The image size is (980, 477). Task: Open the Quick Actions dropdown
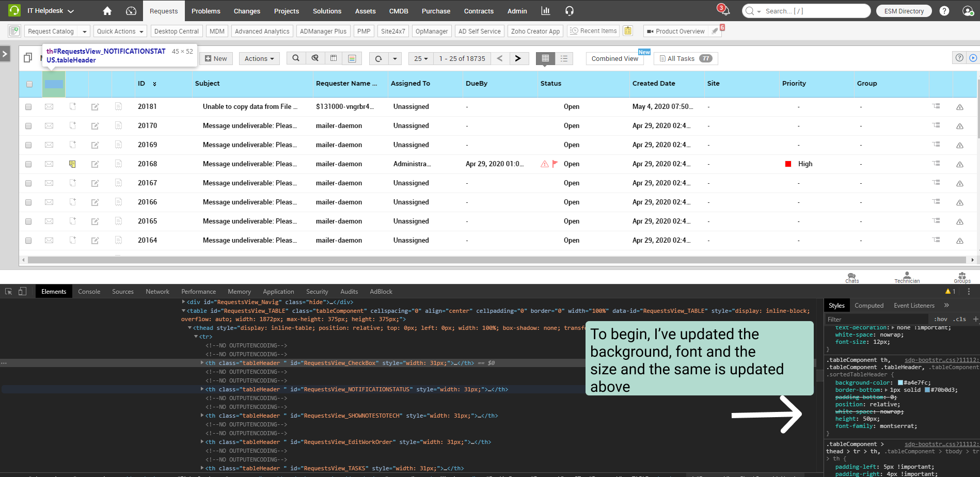pos(120,31)
